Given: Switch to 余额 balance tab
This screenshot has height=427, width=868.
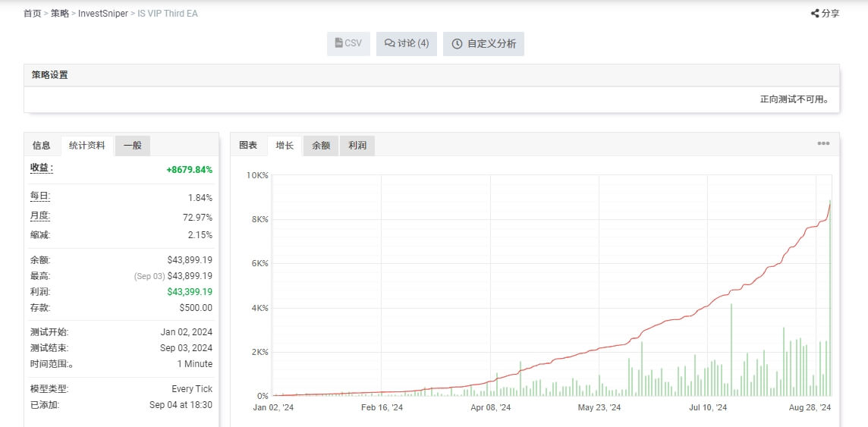Looking at the screenshot, I should (x=321, y=146).
